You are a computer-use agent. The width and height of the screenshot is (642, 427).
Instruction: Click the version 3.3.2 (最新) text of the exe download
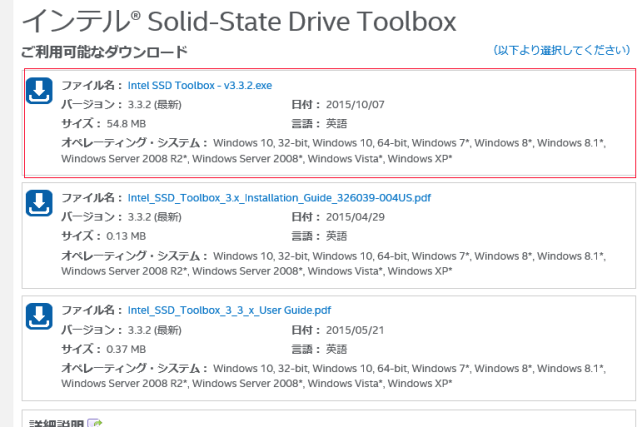tap(154, 105)
